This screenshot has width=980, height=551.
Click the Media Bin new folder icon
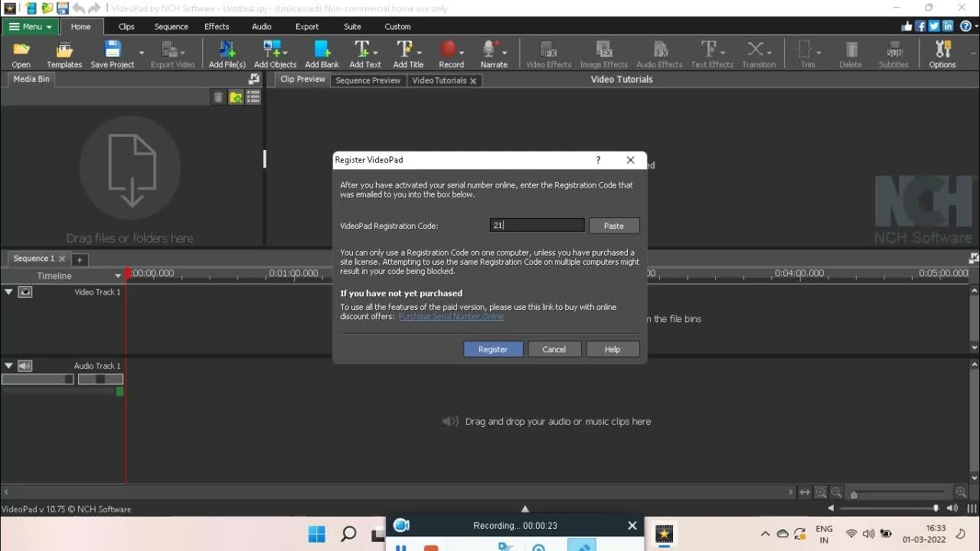[x=236, y=97]
